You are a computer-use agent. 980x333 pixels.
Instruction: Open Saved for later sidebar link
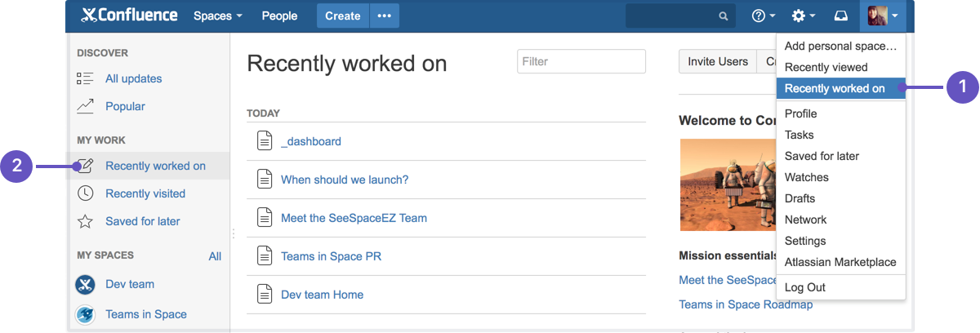click(x=143, y=221)
